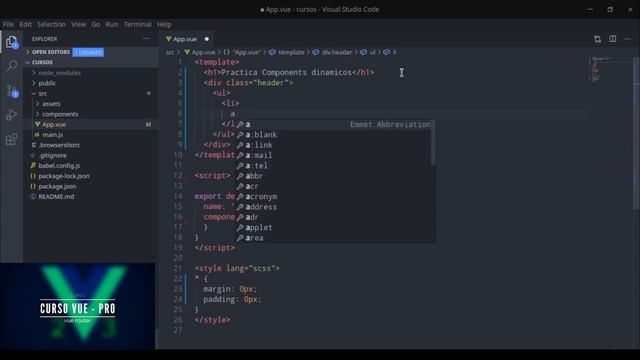Expand the assets folder
Screen dimensions: 640x360
[51, 104]
